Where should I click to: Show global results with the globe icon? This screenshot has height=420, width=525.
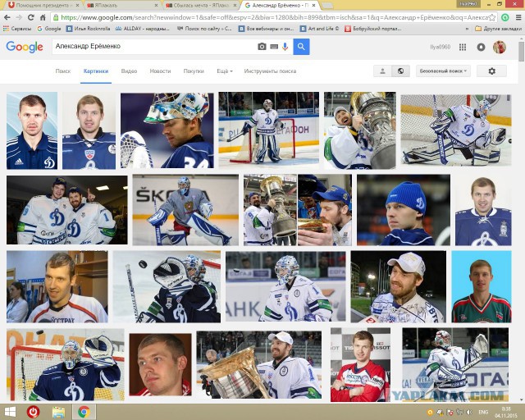tap(401, 71)
